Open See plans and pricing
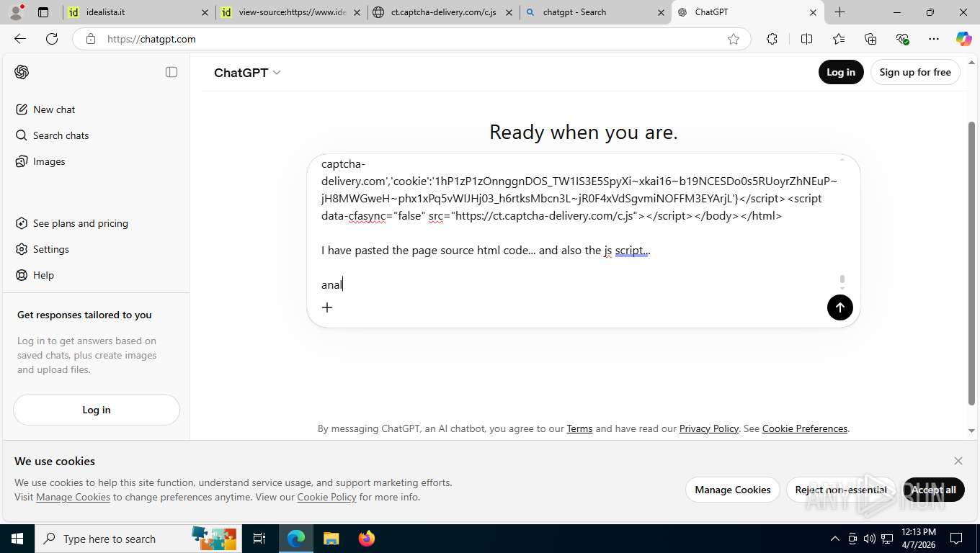This screenshot has width=980, height=553. pos(80,223)
